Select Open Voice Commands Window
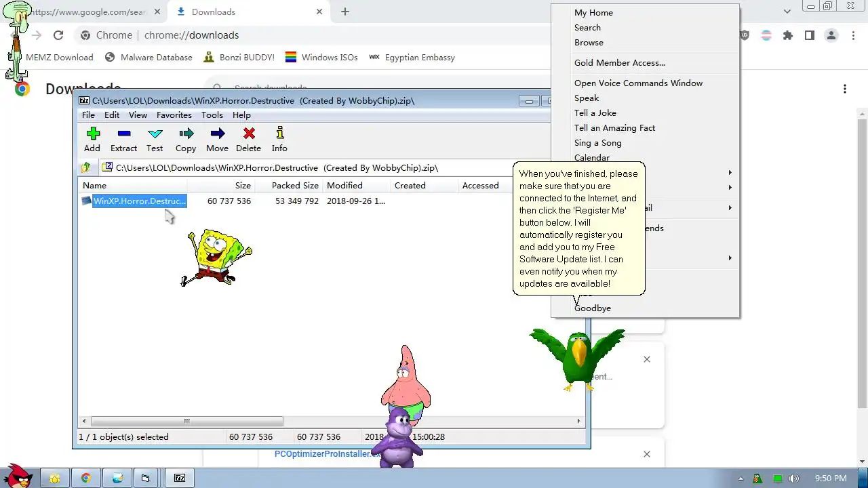This screenshot has width=868, height=488. coord(638,83)
